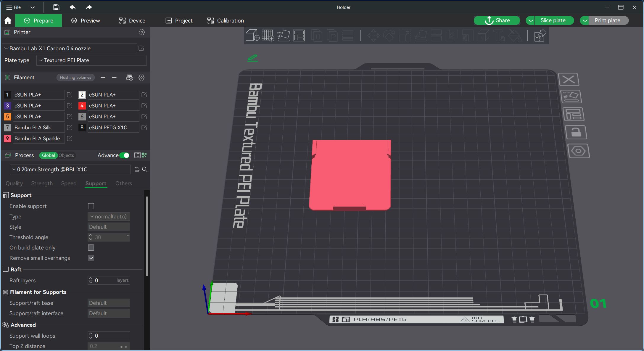Toggle On build plate only checkbox
644x351 pixels.
tap(91, 248)
